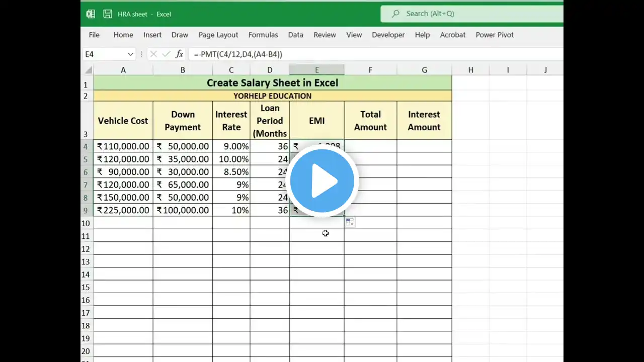Select the cell with ₹110,000.00
Image resolution: width=644 pixels, height=362 pixels.
[x=123, y=146]
